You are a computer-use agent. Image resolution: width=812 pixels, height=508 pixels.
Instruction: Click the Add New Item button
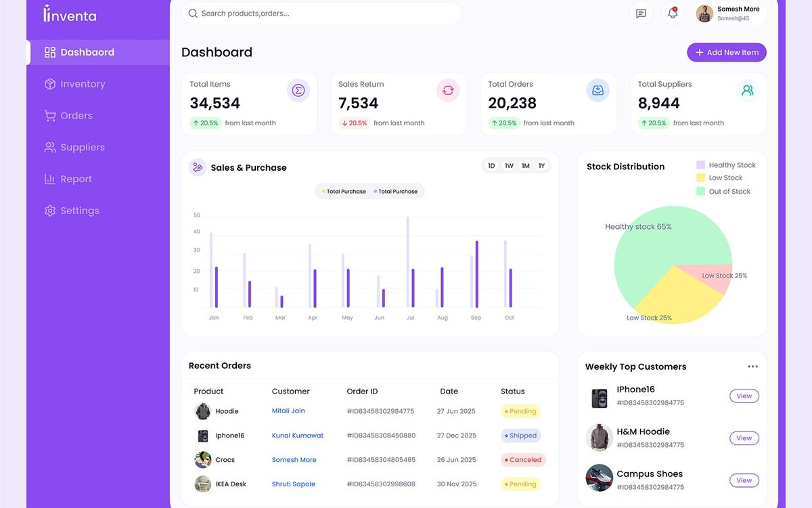click(727, 53)
